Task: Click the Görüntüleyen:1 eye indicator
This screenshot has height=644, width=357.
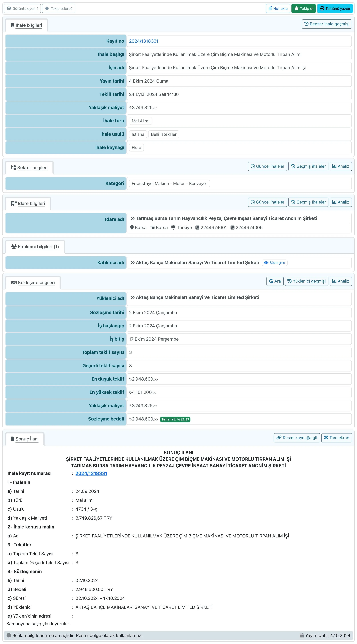Action: pyautogui.click(x=22, y=9)
